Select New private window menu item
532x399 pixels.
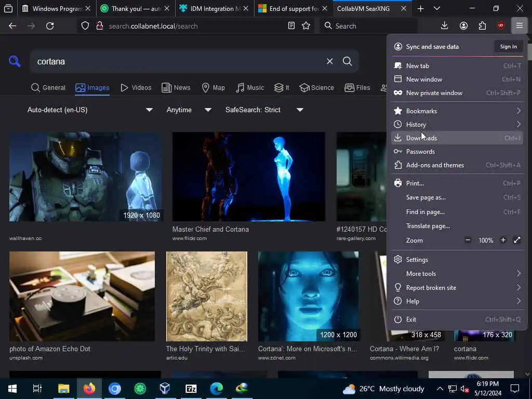[434, 93]
